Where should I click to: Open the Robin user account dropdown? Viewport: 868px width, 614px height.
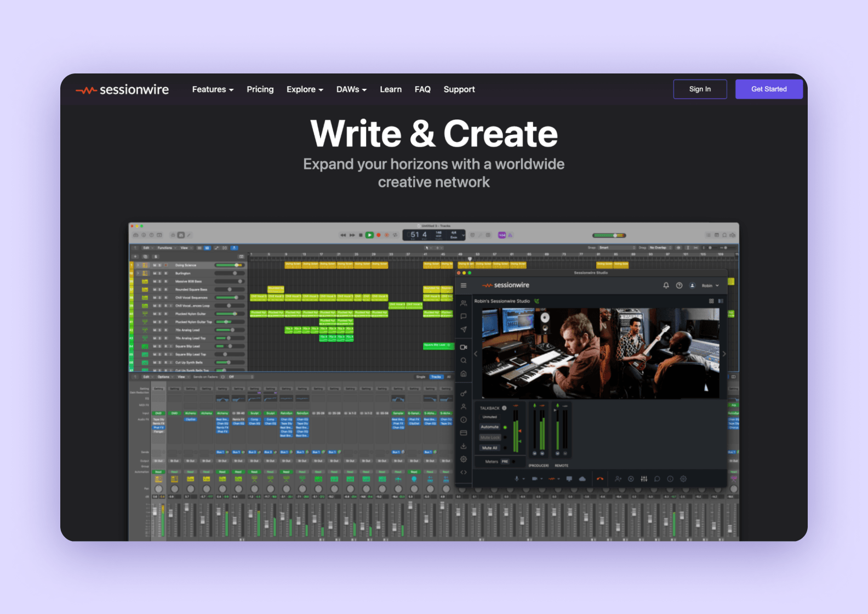(x=710, y=286)
